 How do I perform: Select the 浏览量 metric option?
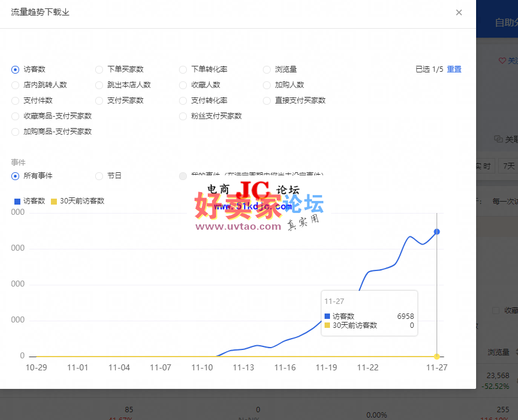point(267,69)
